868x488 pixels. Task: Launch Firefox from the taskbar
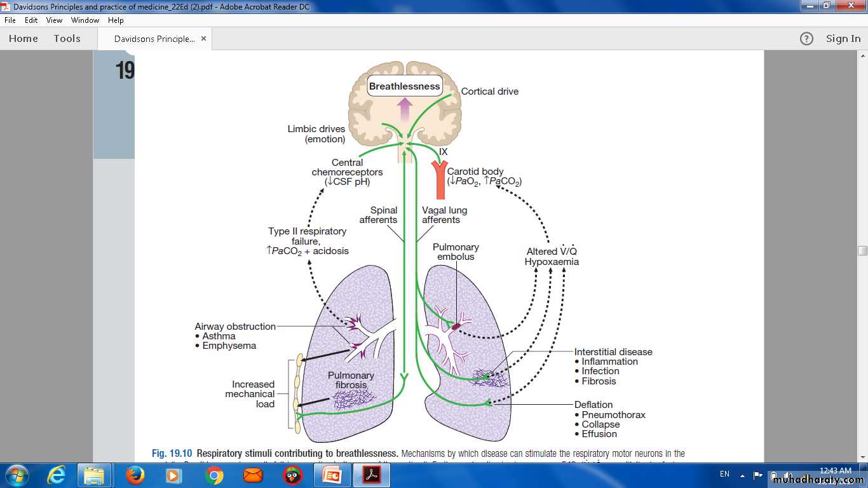(135, 475)
